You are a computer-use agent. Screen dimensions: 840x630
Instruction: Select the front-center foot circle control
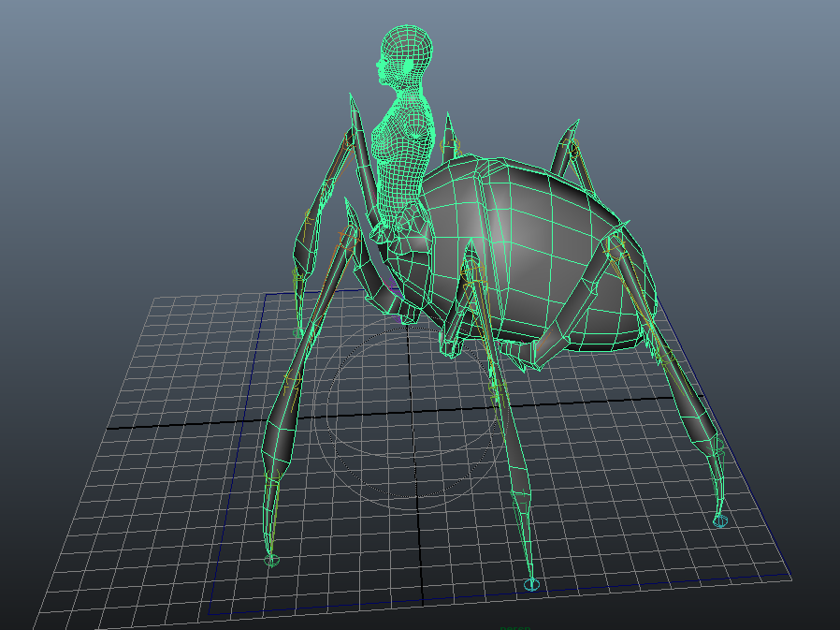532,585
